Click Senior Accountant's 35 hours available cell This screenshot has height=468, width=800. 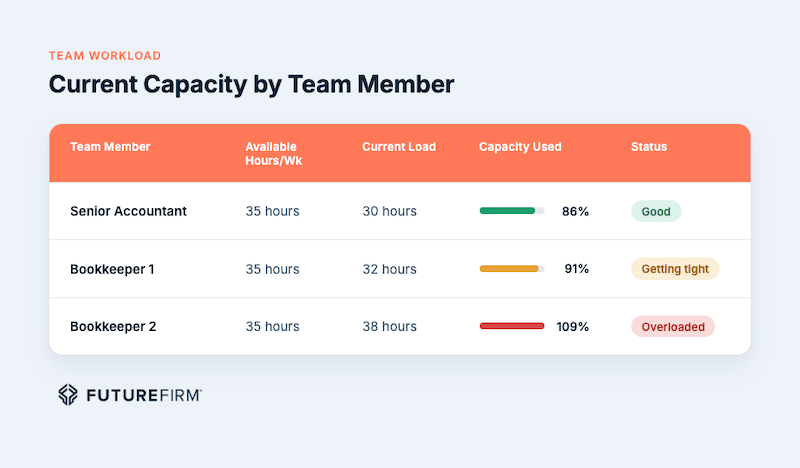[272, 211]
